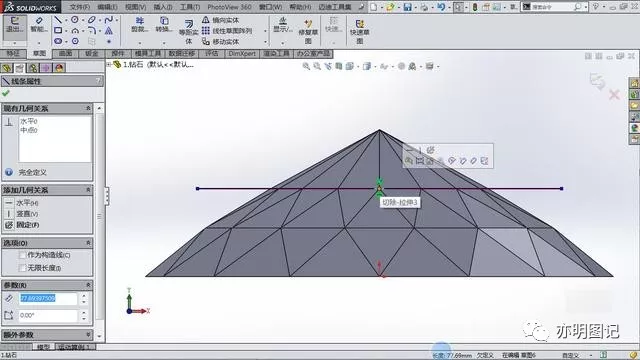Click the Open folder icon
This screenshot has height=360, width=640.
(390, 7)
